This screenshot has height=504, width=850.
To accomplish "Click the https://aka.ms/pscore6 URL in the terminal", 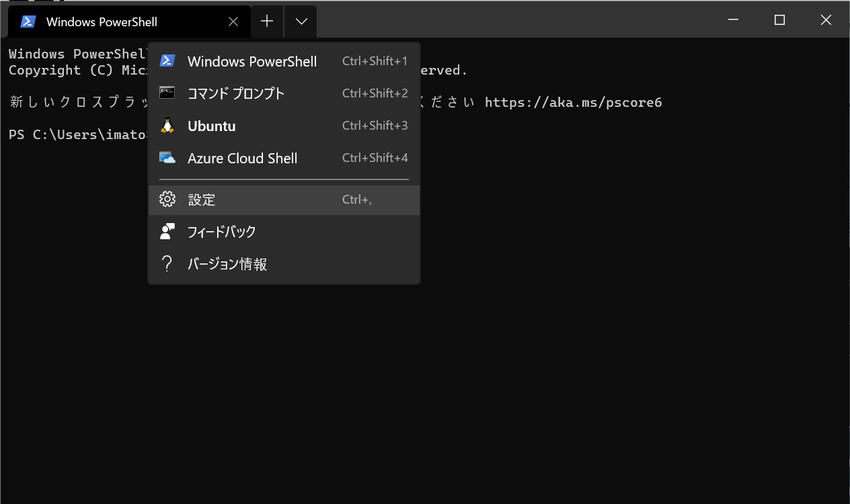I will 574,102.
